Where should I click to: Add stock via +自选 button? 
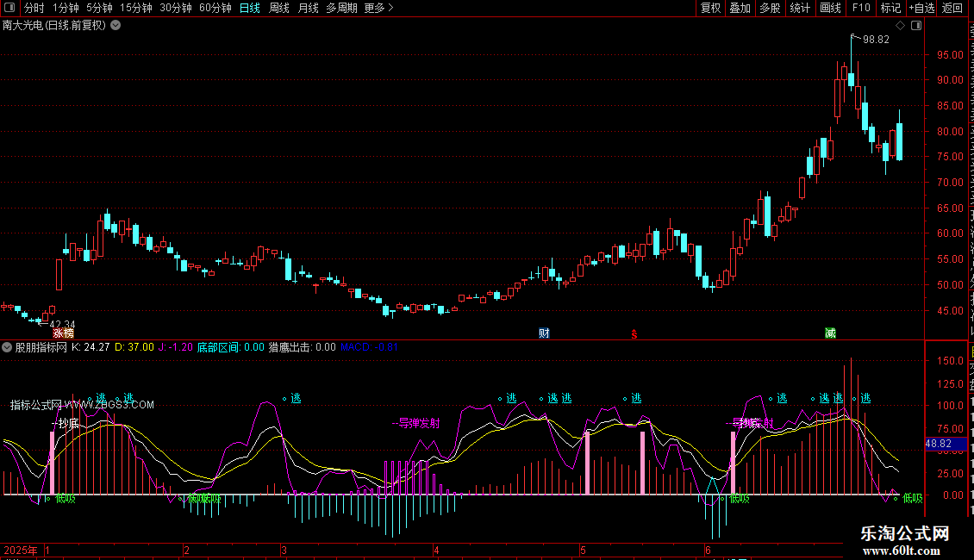coord(921,8)
